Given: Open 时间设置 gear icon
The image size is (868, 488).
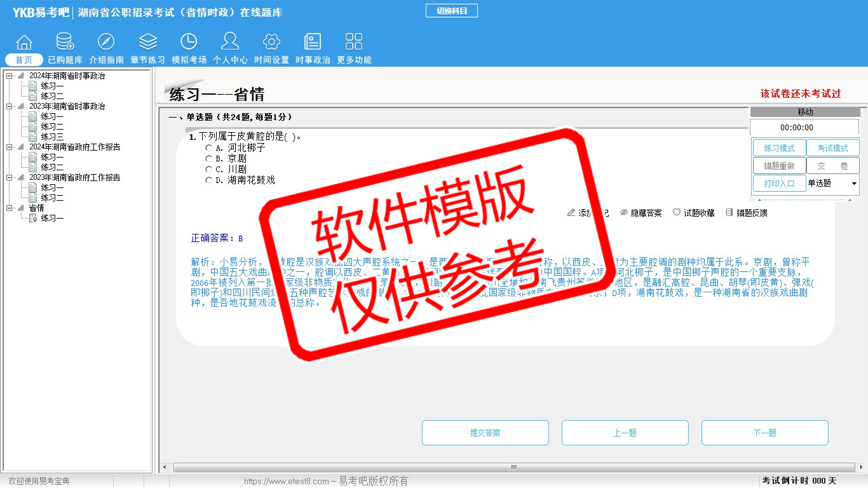Looking at the screenshot, I should (271, 43).
